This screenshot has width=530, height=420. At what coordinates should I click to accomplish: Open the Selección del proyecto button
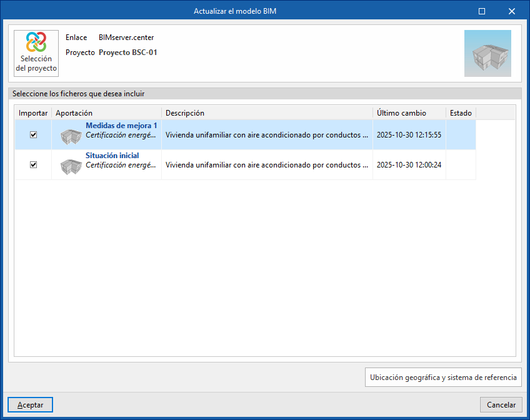click(x=36, y=53)
